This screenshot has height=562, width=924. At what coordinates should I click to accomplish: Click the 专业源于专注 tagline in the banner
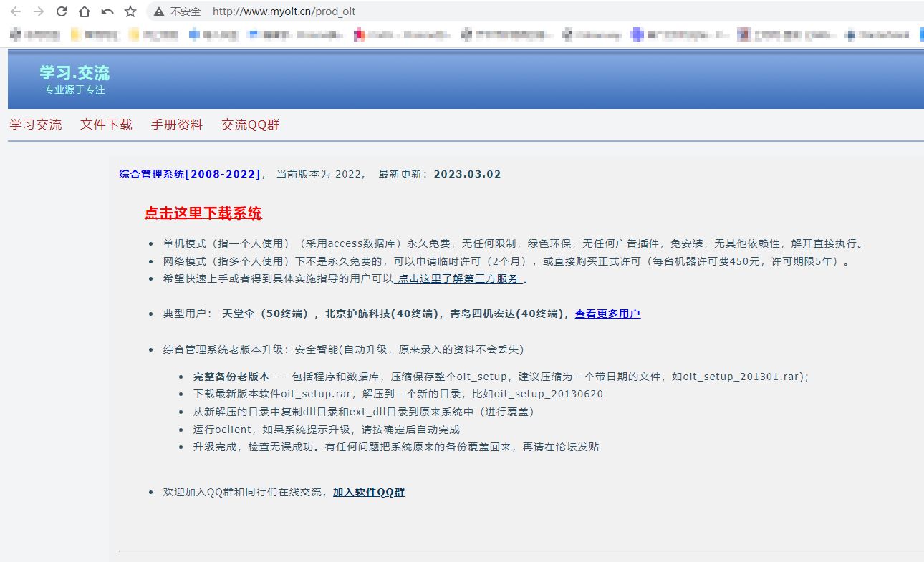coord(74,90)
